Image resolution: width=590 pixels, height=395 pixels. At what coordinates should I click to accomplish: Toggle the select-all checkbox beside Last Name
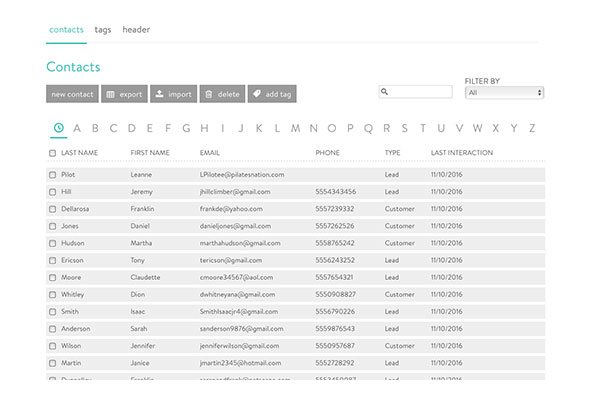52,153
